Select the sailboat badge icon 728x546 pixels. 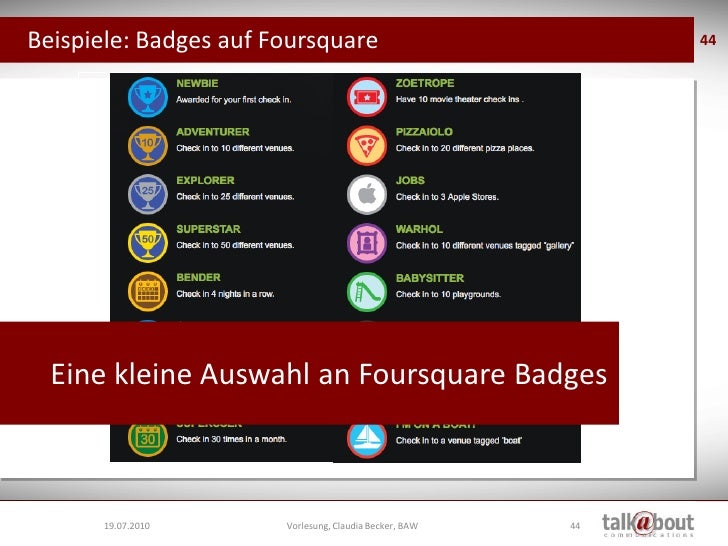pos(367,441)
